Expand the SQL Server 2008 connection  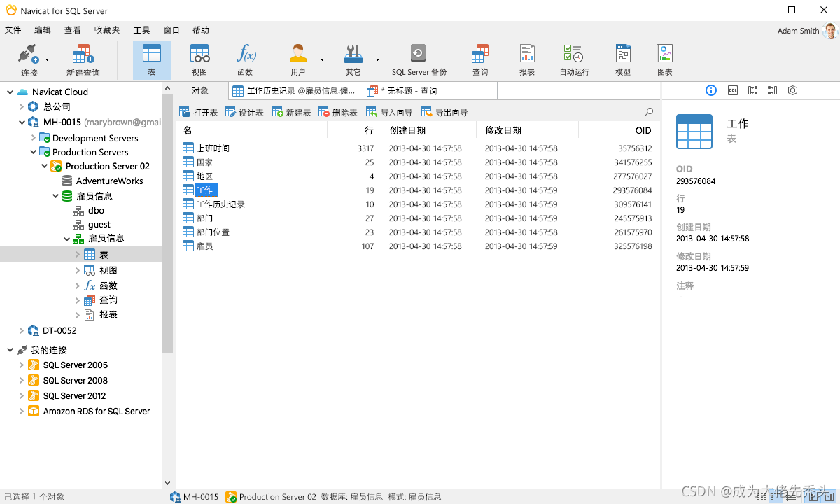pyautogui.click(x=22, y=380)
